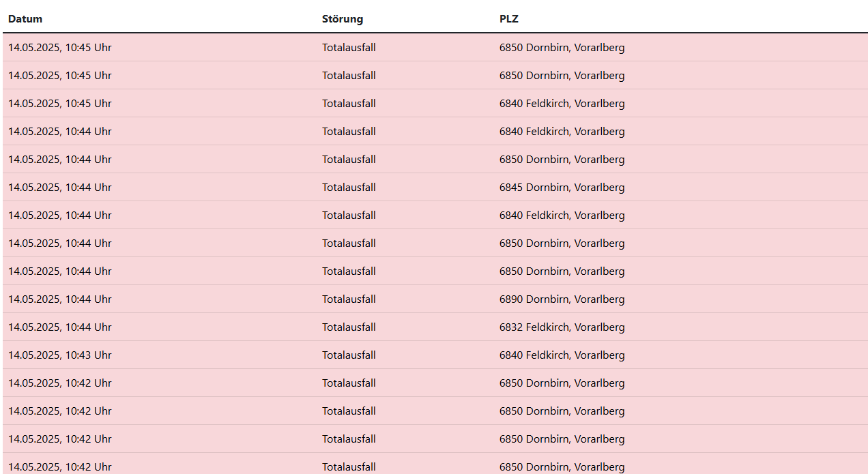Click the date in the 6845 Dornbirn row

coord(60,188)
